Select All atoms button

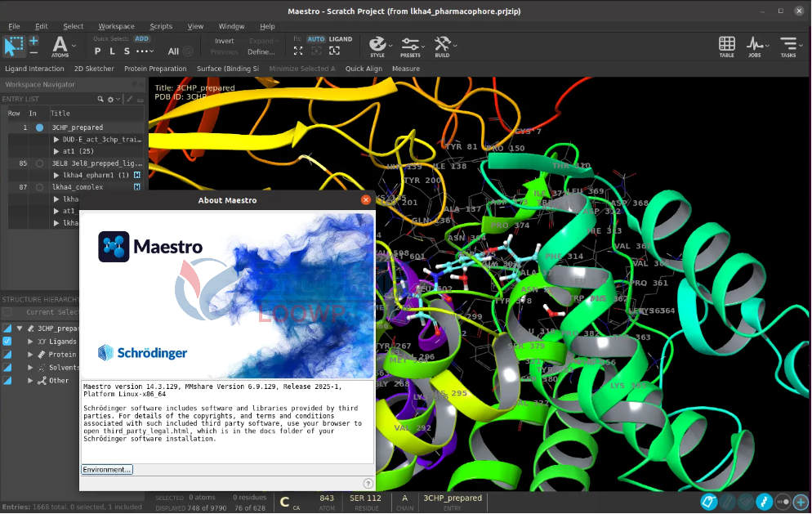coord(173,51)
